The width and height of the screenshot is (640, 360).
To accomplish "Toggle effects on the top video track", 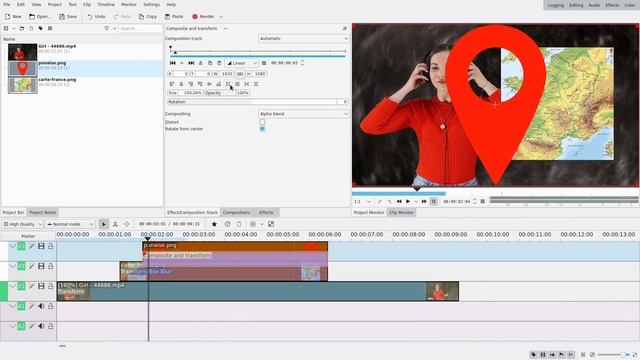I will click(x=31, y=247).
